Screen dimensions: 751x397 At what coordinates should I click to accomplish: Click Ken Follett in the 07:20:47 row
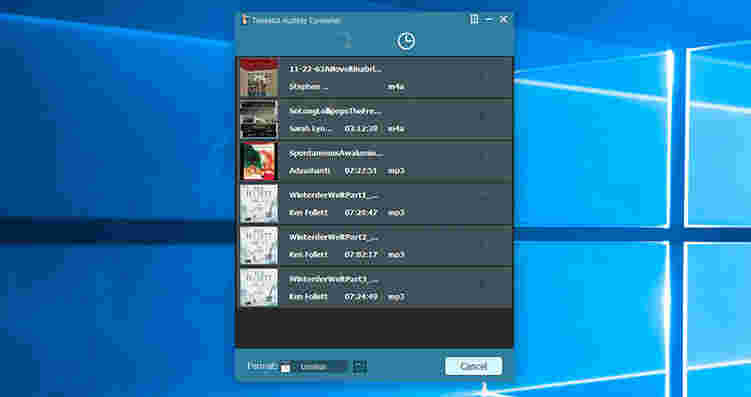click(308, 213)
